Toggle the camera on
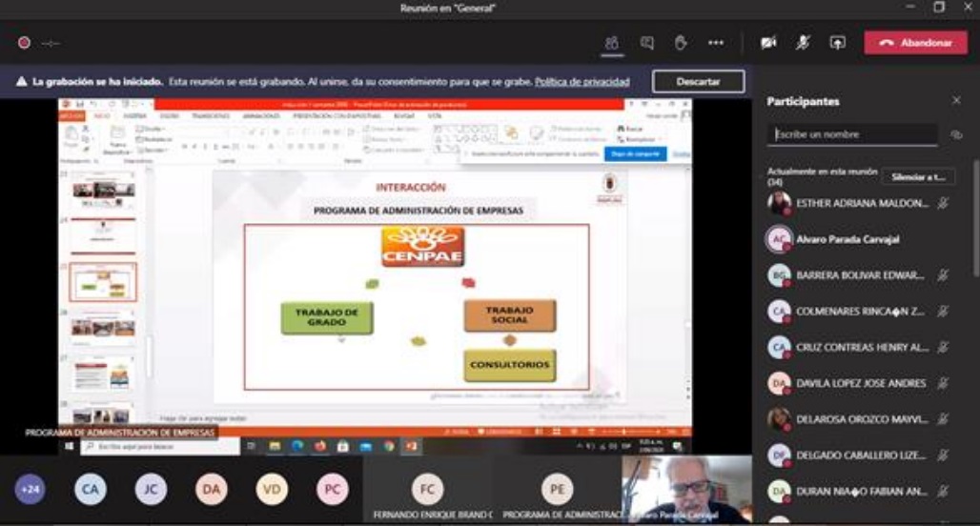Viewport: 980px width, 526px height. click(768, 43)
